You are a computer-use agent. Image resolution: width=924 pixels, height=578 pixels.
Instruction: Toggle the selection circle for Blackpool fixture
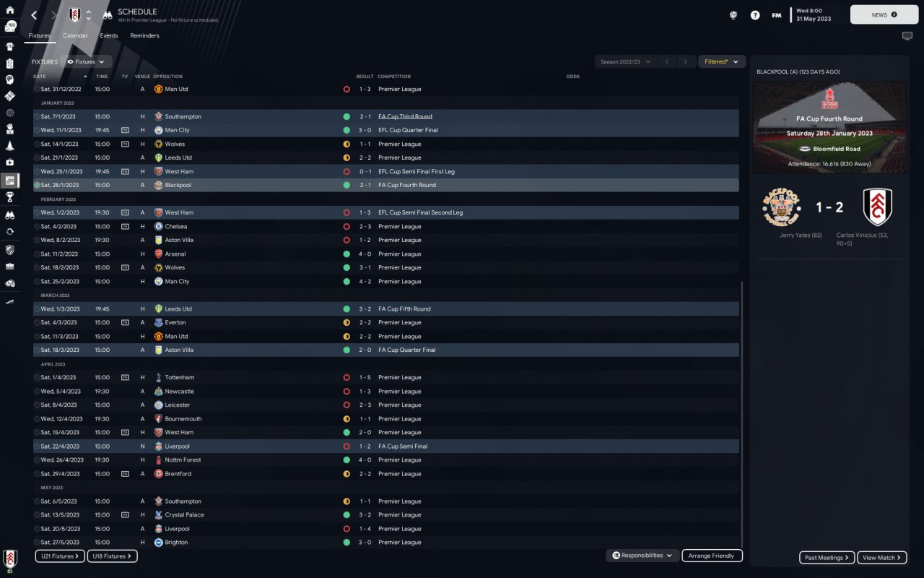37,186
